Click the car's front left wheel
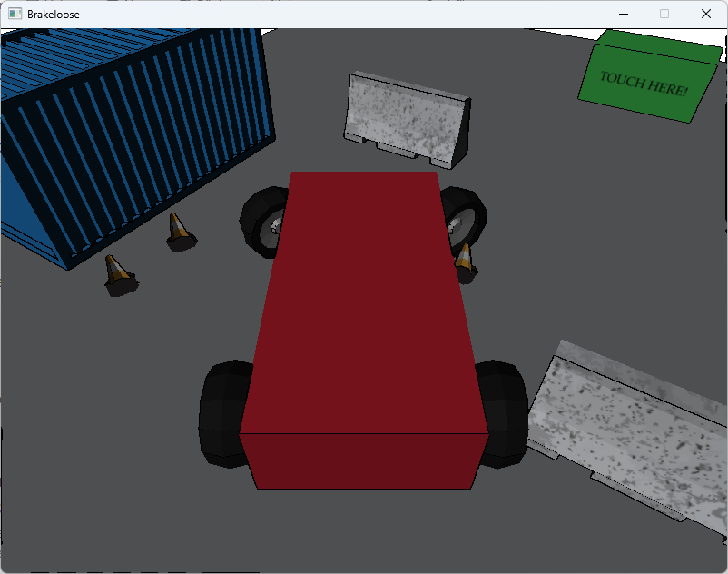This screenshot has height=574, width=728. pyautogui.click(x=262, y=222)
